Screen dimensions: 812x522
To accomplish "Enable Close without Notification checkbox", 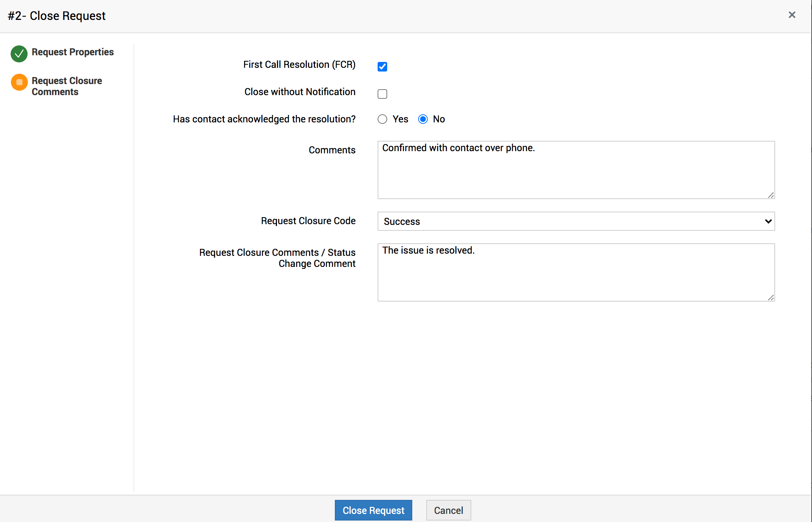I will pos(382,94).
